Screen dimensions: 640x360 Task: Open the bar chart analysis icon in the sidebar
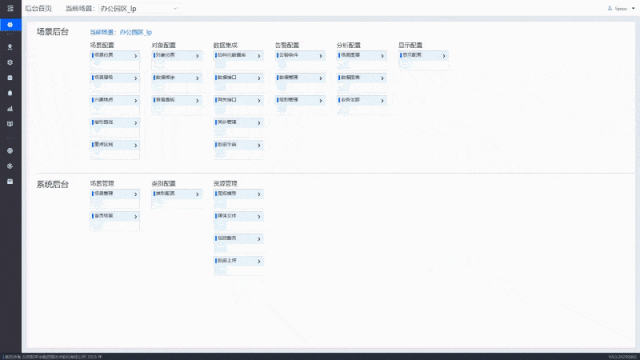10,109
